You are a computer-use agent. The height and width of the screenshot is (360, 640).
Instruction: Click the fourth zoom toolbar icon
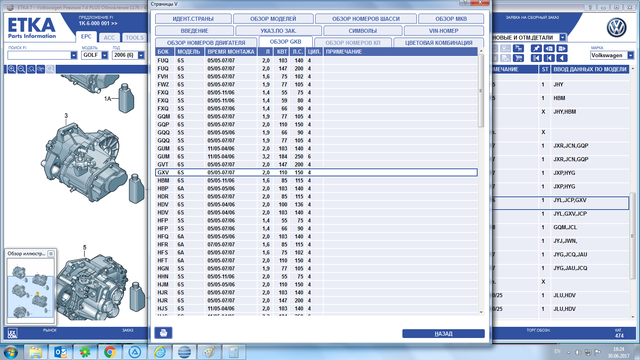(41, 69)
